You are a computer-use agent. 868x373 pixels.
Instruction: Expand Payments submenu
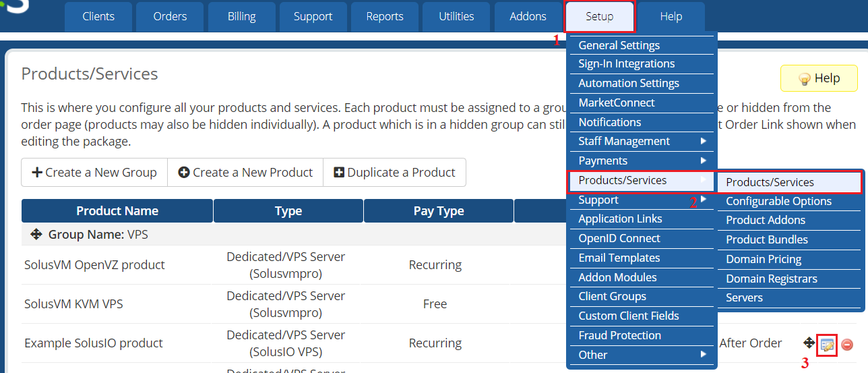(x=642, y=161)
